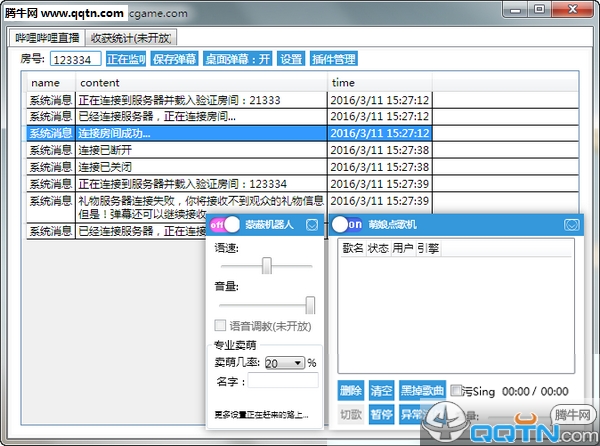
Task: Check the 污Sing checkbox
Action: pyautogui.click(x=456, y=390)
